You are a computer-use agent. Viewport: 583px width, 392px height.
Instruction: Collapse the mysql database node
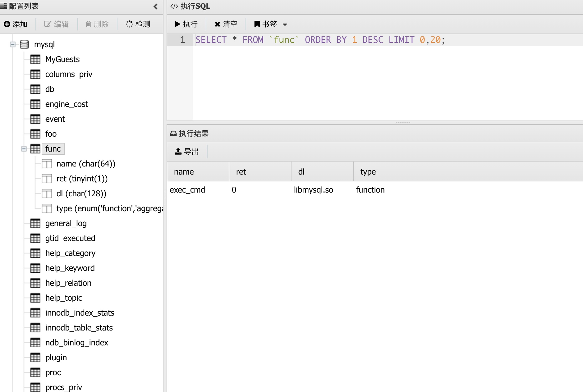[x=13, y=44]
